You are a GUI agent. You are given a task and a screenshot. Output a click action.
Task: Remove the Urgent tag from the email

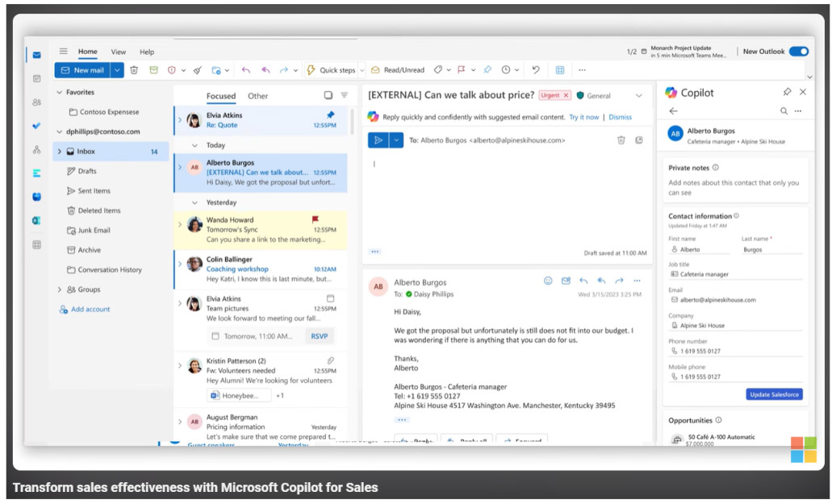click(566, 95)
